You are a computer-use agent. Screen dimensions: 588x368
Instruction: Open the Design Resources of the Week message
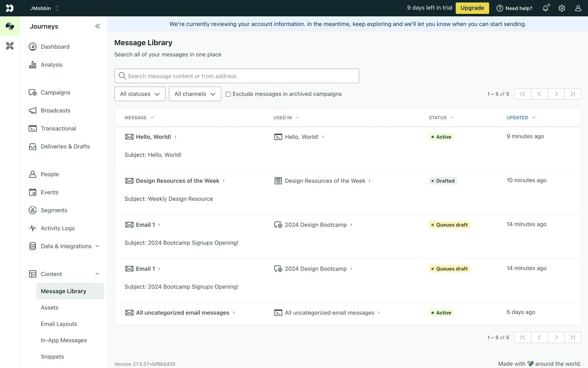[177, 181]
